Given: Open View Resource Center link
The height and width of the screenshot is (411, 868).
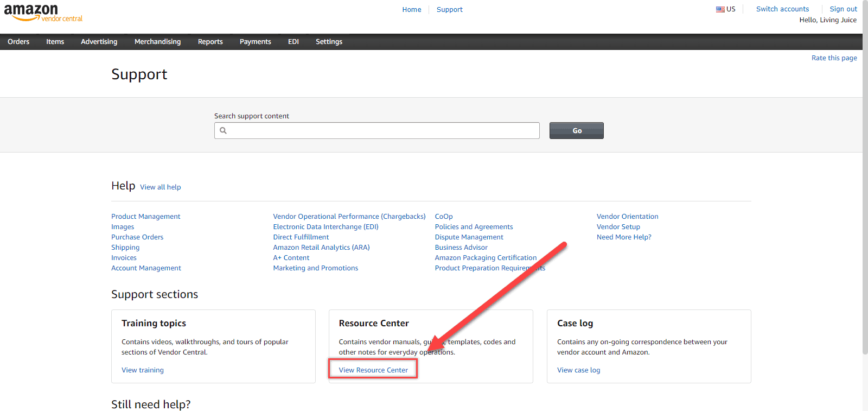Looking at the screenshot, I should (373, 370).
